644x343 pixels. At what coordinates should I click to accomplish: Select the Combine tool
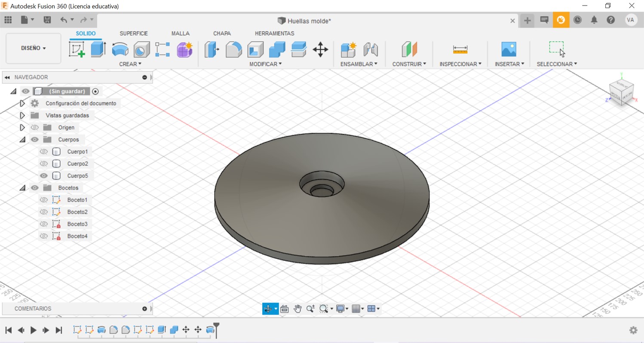[277, 49]
